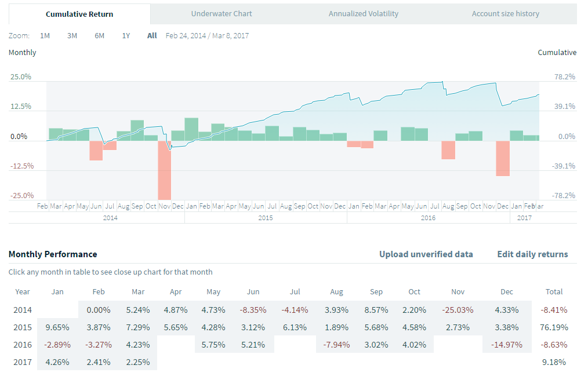Zoom the chart to 1Y
Image resolution: width=588 pixels, height=387 pixels.
[x=126, y=35]
